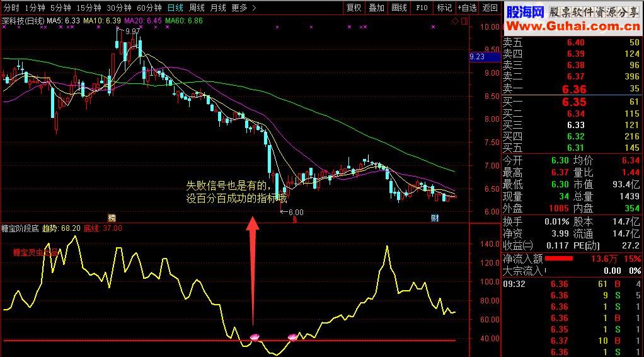Select the 6.36 9 S trade tick
Image resolution: width=644 pixels, height=357 pixels.
(x=572, y=295)
